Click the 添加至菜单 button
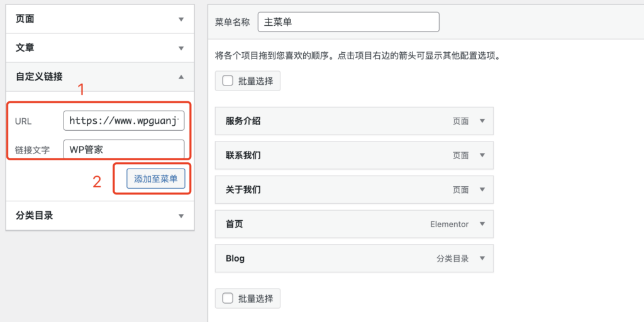644x322 pixels. tap(156, 179)
